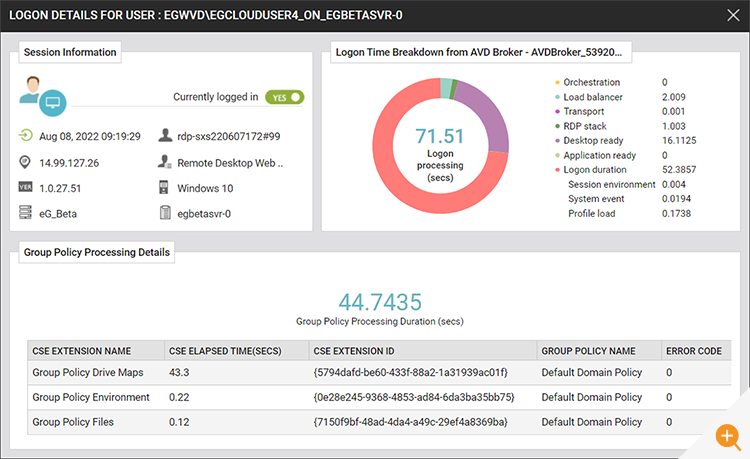This screenshot has width=750, height=459.
Task: Click the user avatar icon
Action: (x=32, y=89)
